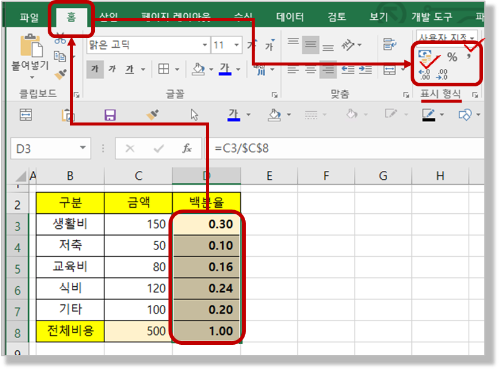Open the 표시 형식 dialog launcher
The image size is (500, 370).
pos(475,95)
